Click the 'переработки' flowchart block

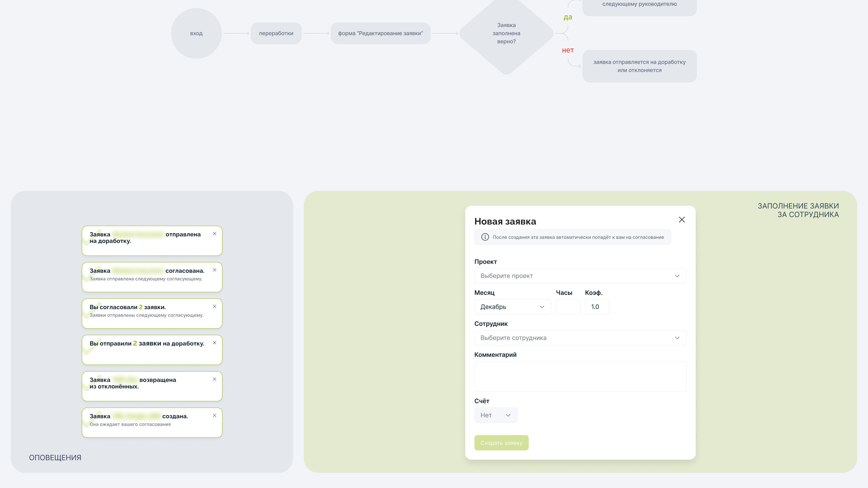click(276, 33)
